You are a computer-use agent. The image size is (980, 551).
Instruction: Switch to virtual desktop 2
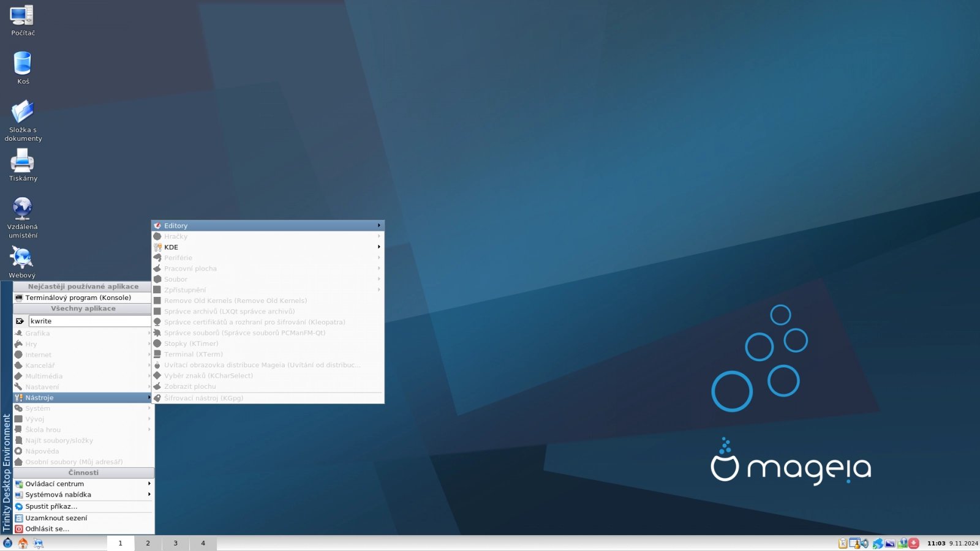(148, 543)
